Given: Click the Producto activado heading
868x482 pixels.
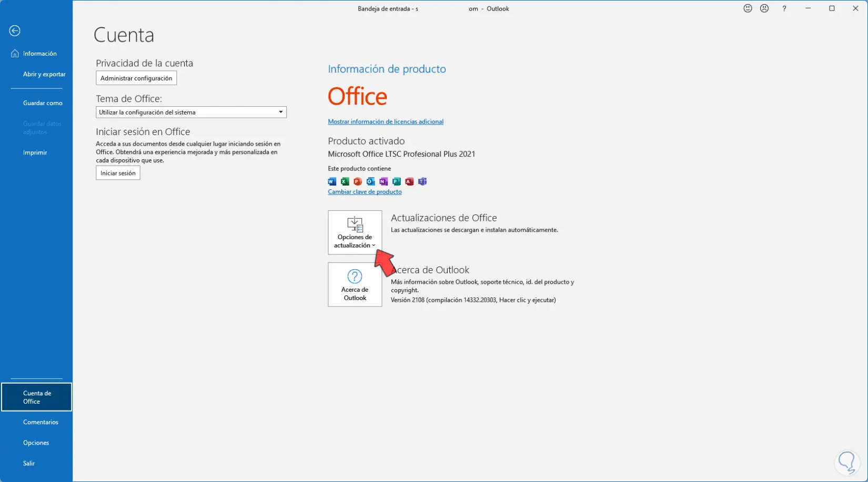Looking at the screenshot, I should point(366,141).
